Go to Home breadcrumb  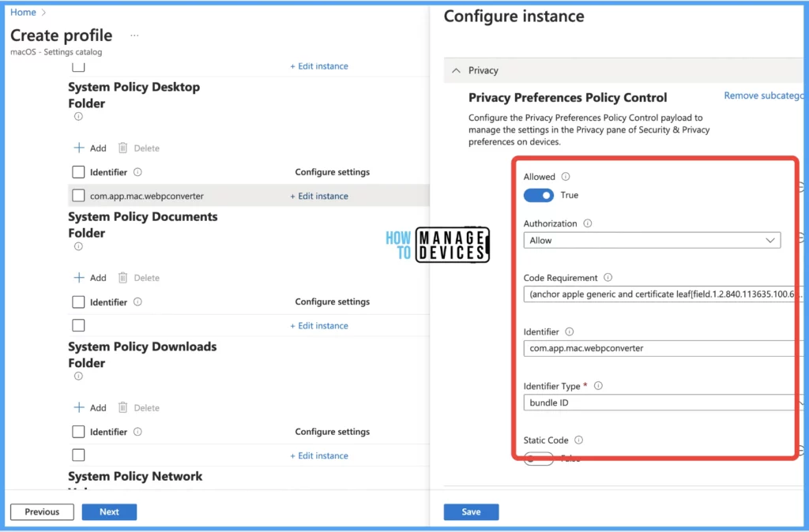point(23,13)
